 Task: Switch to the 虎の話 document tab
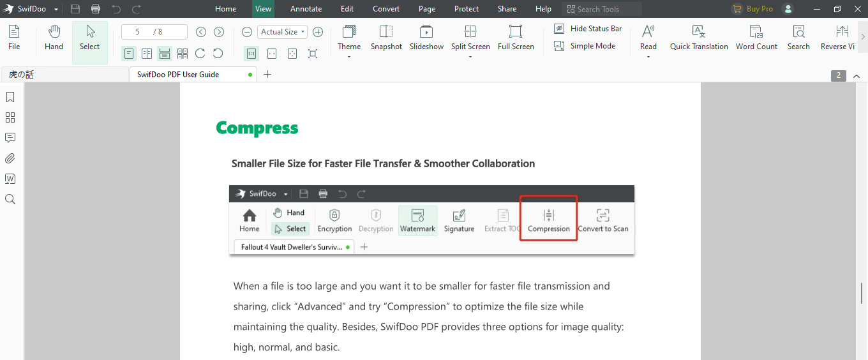(64, 75)
